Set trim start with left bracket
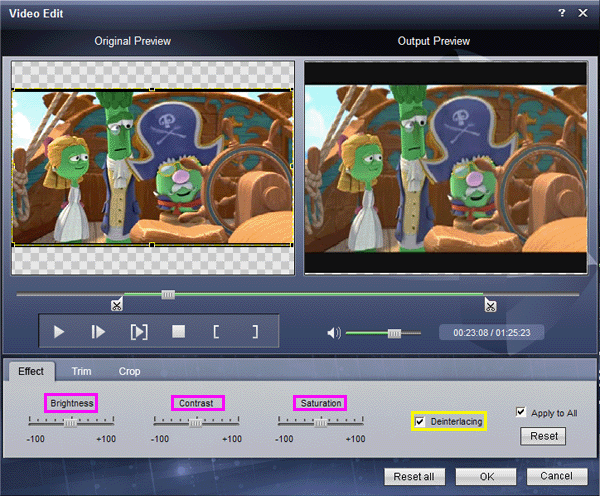The height and width of the screenshot is (496, 600). click(x=216, y=332)
